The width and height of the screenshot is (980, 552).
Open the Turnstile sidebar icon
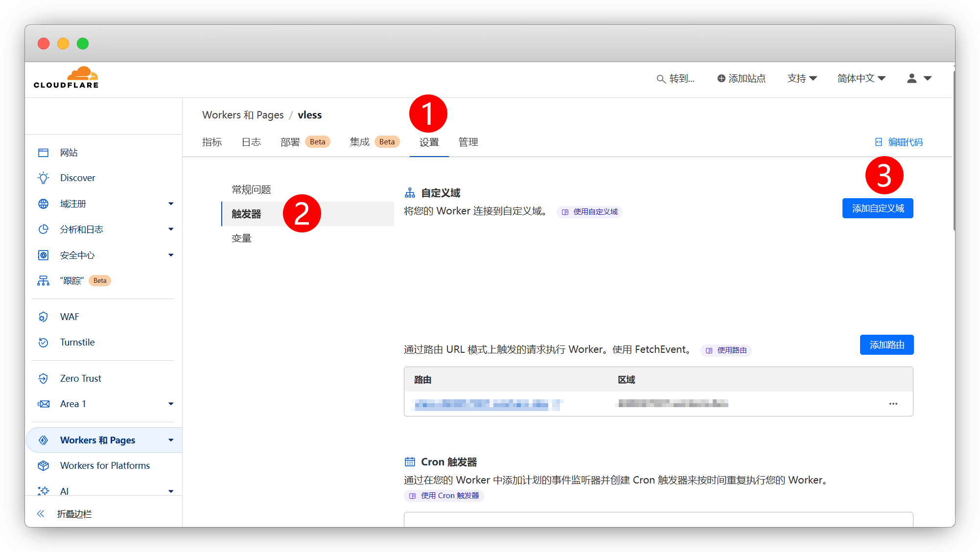tap(44, 343)
